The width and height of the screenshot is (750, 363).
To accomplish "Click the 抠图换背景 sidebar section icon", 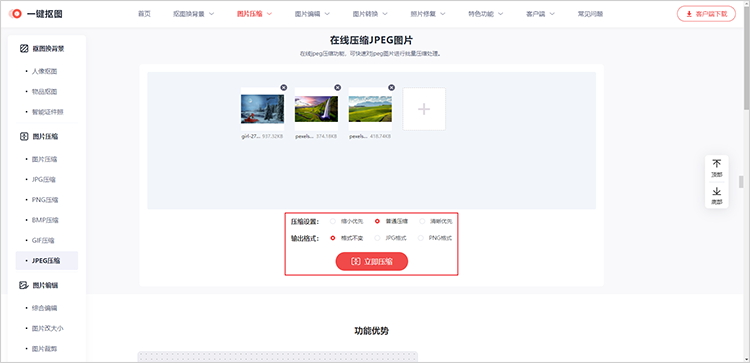I will coord(24,48).
